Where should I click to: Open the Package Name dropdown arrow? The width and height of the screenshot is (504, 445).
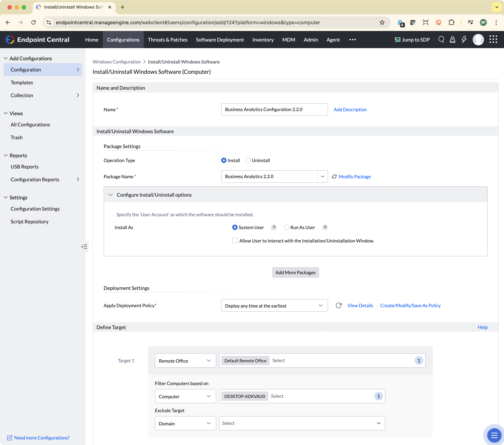click(323, 177)
